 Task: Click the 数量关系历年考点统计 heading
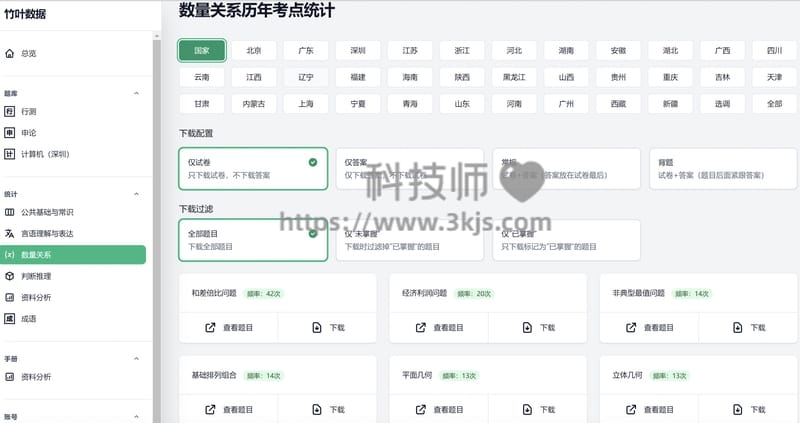257,10
